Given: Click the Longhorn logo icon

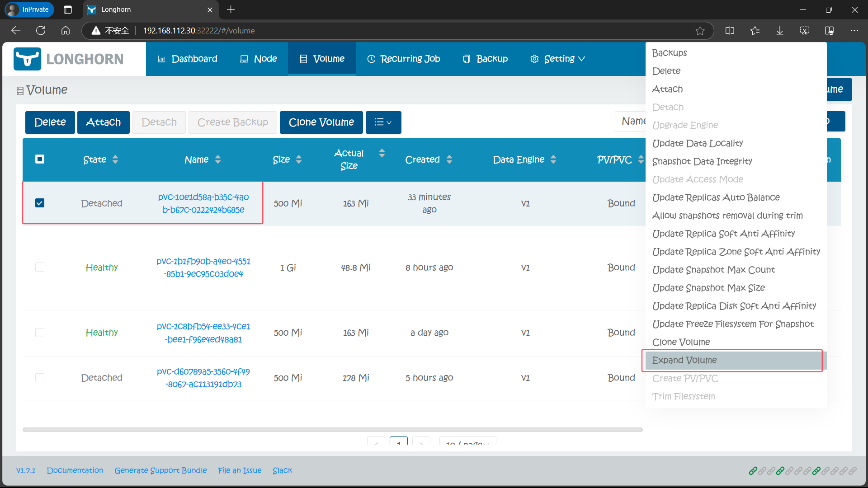Looking at the screenshot, I should 27,59.
